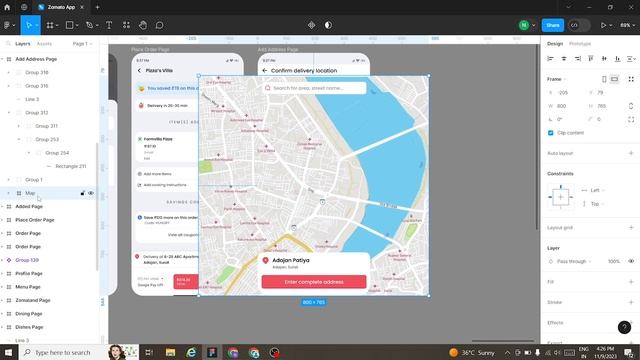640x360 pixels.
Task: Open the Frame type dropdown
Action: (x=557, y=79)
